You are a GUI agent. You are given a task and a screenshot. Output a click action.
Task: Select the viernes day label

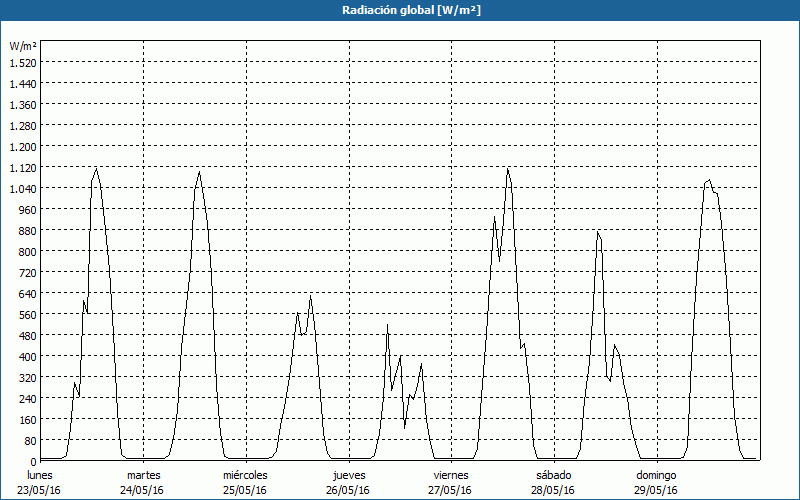tap(451, 474)
